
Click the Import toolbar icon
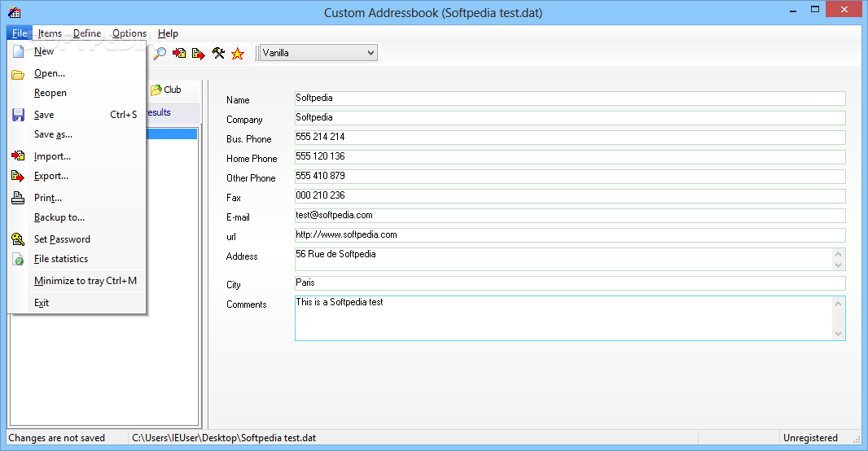click(x=179, y=53)
